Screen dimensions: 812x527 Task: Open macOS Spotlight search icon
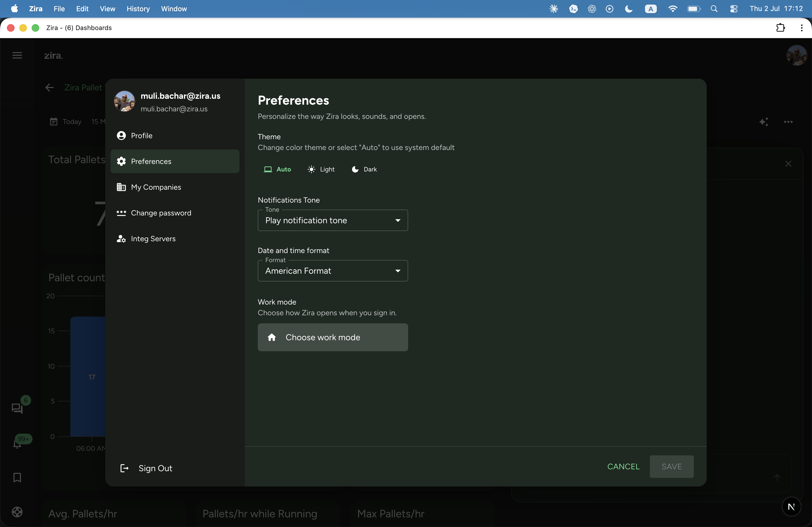(x=714, y=9)
